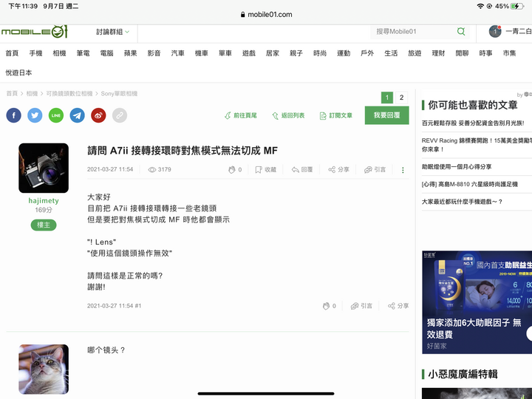Open the three-dot more options menu
Image resolution: width=532 pixels, height=399 pixels.
tap(403, 170)
